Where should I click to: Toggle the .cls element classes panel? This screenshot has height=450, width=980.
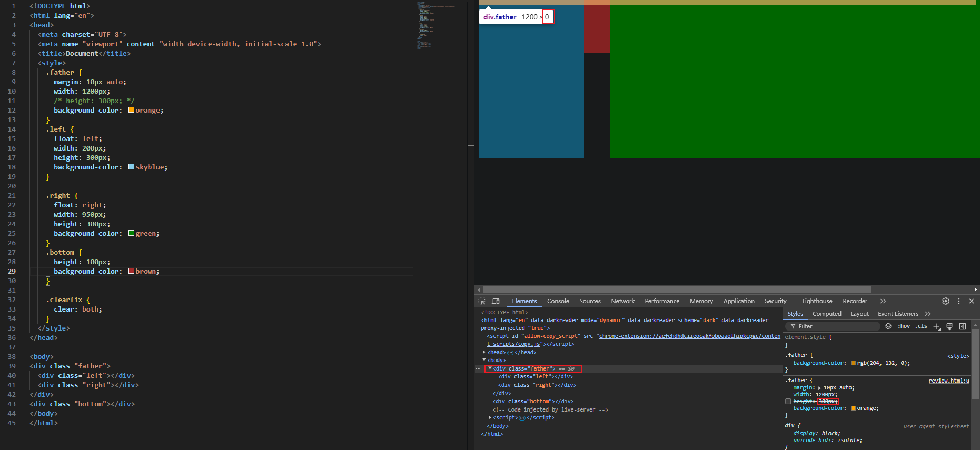click(922, 326)
